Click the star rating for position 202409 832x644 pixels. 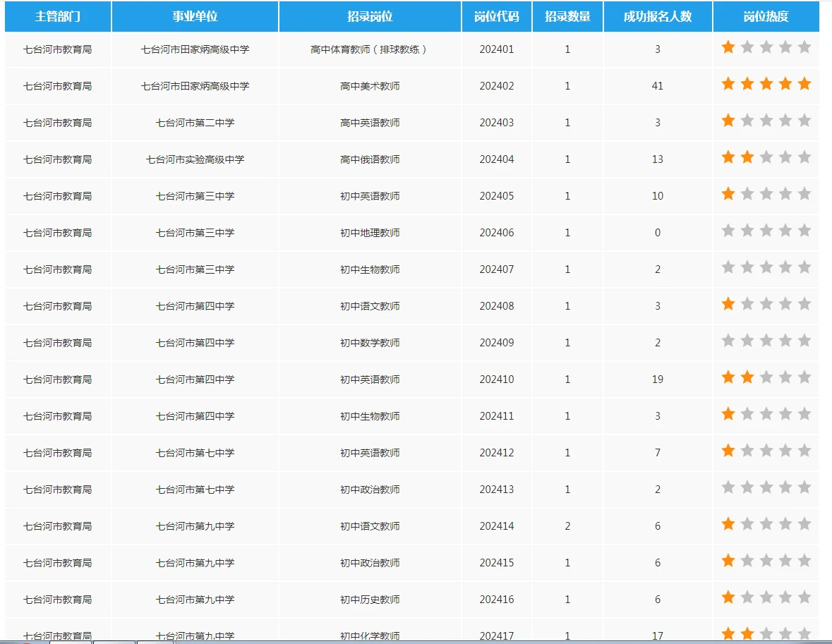766,341
